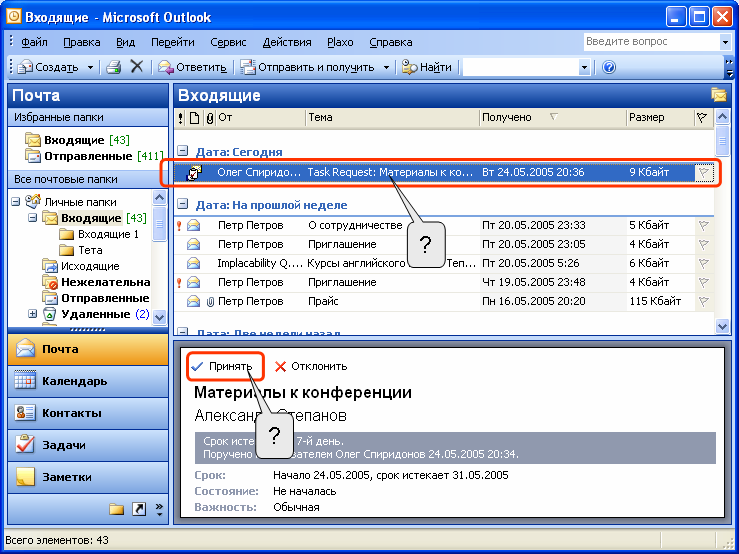Image resolution: width=739 pixels, height=554 pixels.
Task: Click the Help question mark icon
Action: (x=609, y=67)
